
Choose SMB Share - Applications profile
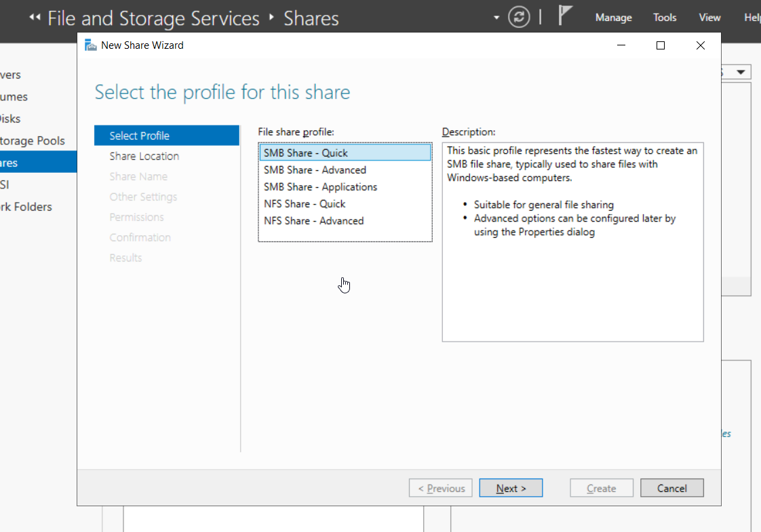click(x=320, y=187)
